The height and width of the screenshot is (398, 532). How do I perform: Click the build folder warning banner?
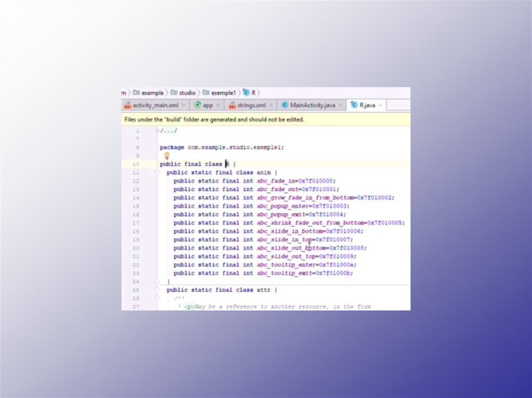pyautogui.click(x=265, y=119)
